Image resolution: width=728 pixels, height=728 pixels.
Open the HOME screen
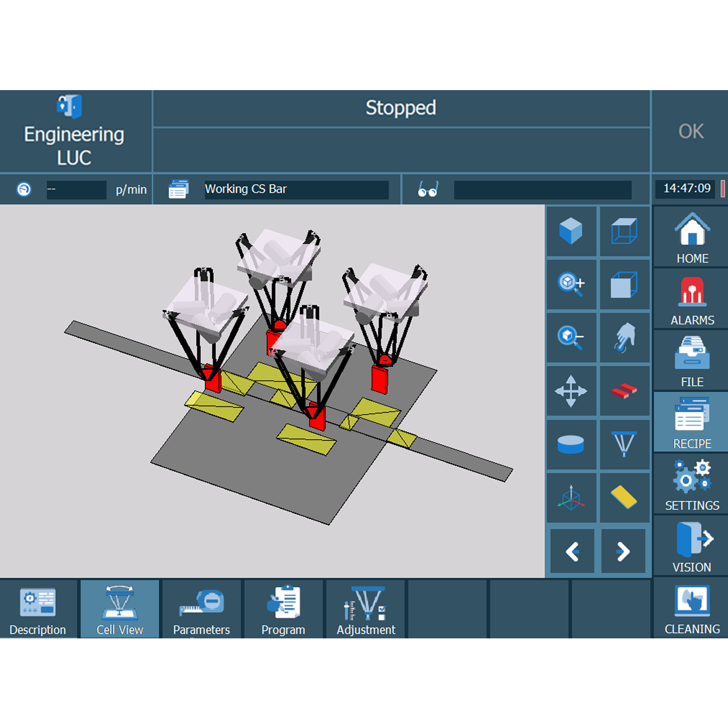(x=692, y=237)
